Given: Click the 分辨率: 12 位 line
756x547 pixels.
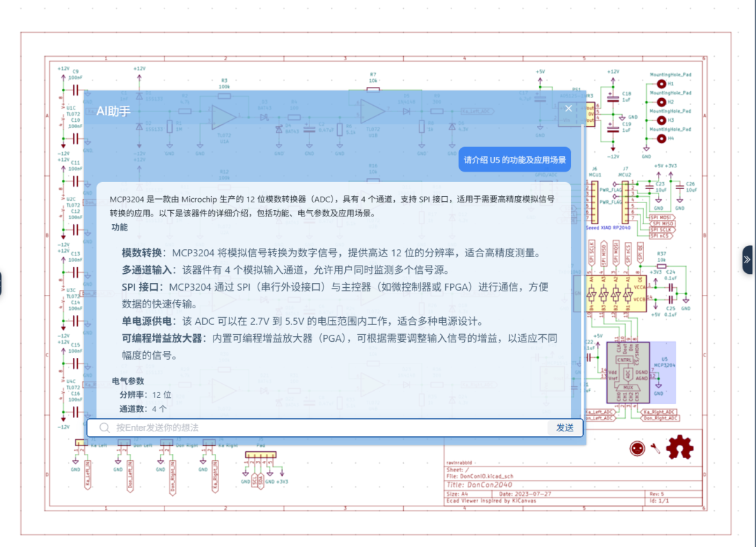Looking at the screenshot, I should point(146,394).
